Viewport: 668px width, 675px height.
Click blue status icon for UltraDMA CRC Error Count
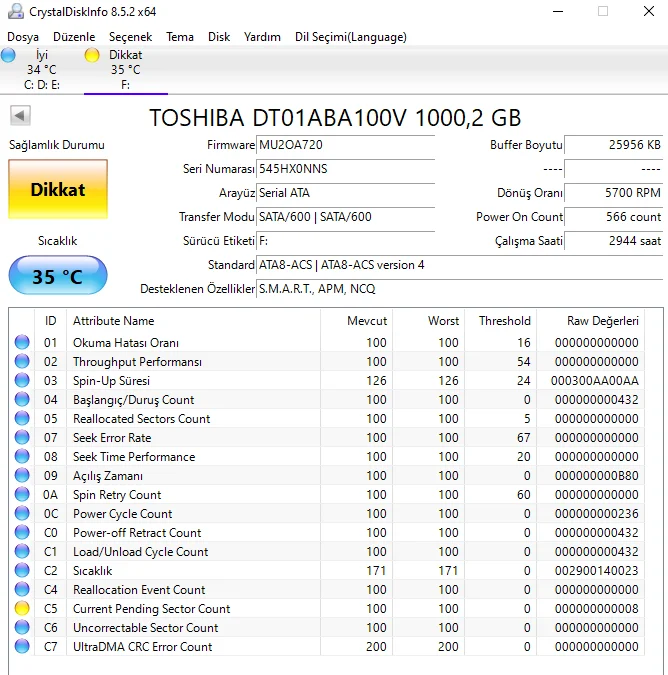point(22,647)
